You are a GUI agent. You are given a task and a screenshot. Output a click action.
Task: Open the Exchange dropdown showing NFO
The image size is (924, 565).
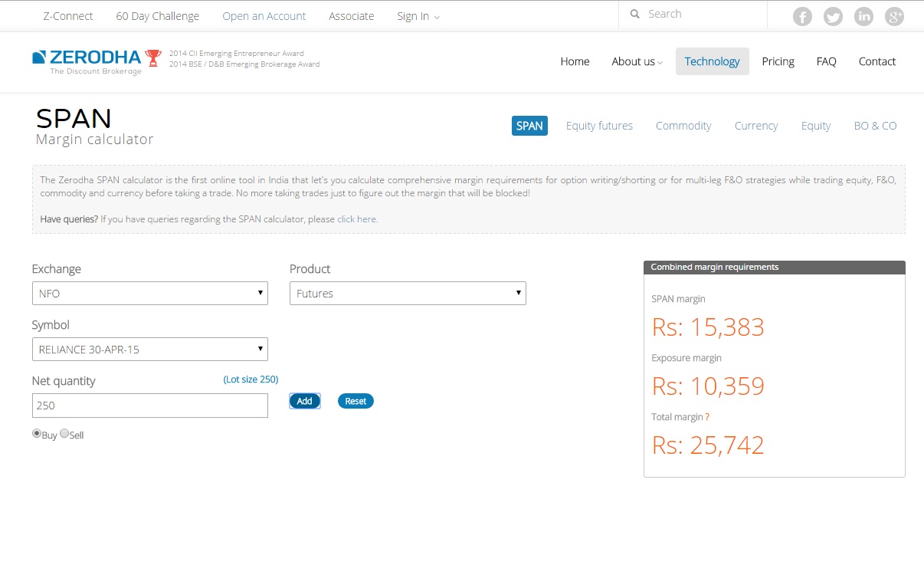click(150, 294)
